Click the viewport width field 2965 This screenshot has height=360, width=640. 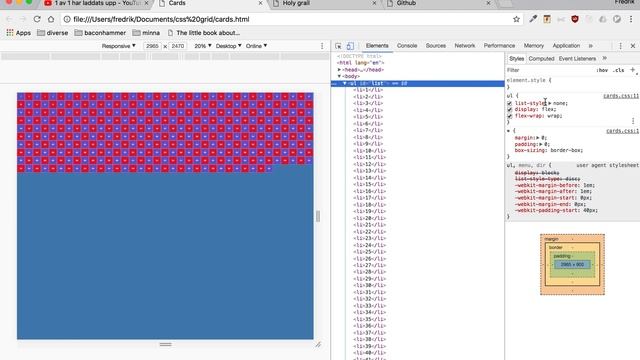point(152,46)
